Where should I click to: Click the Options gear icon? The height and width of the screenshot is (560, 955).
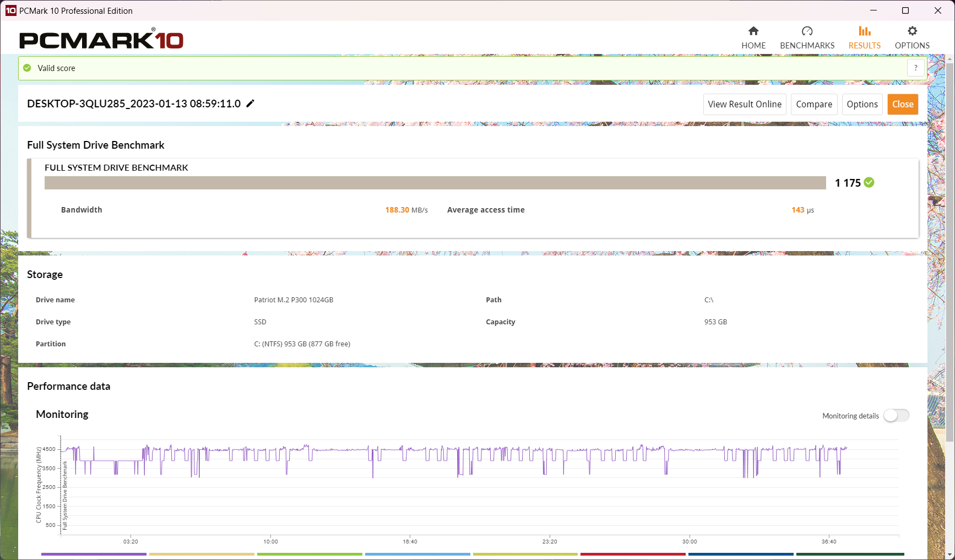pyautogui.click(x=913, y=31)
